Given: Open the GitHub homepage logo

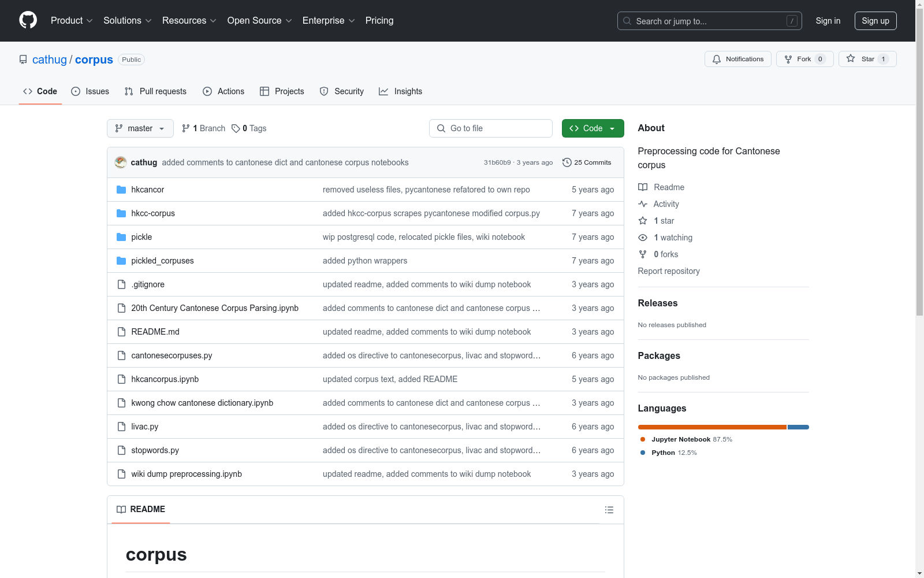Looking at the screenshot, I should tap(28, 20).
